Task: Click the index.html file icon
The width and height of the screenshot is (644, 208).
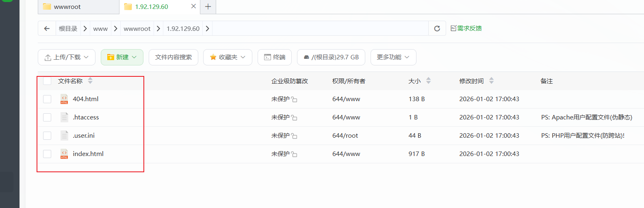Action: (x=64, y=154)
